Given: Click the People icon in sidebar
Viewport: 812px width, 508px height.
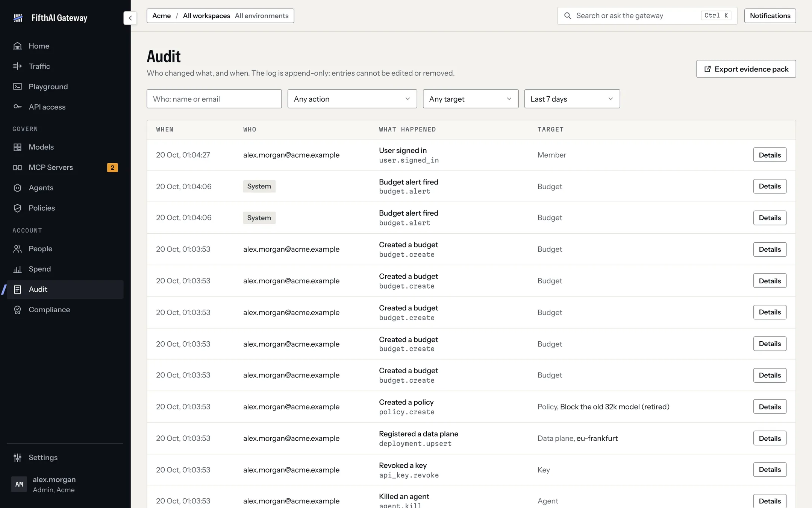Looking at the screenshot, I should pyautogui.click(x=17, y=249).
